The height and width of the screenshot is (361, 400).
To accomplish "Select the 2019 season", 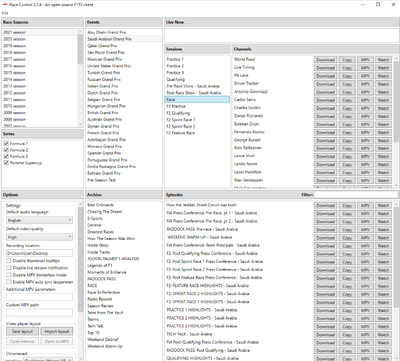I will (x=40, y=46).
